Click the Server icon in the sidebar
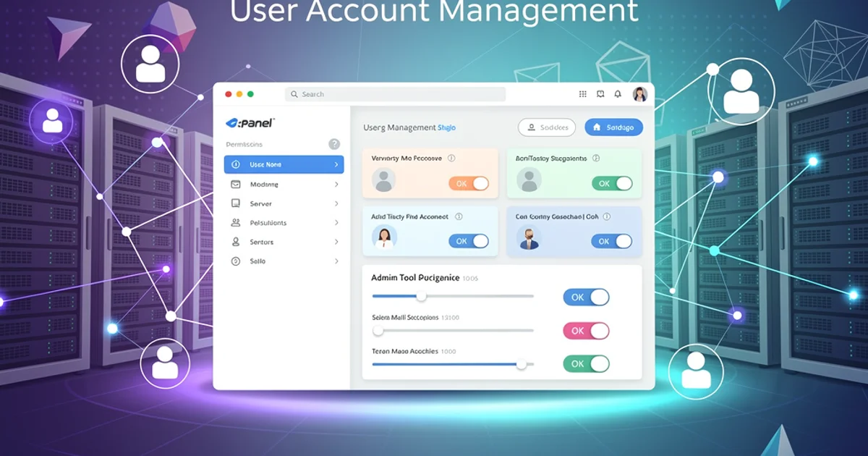Viewport: 868px width, 456px height. pyautogui.click(x=236, y=204)
